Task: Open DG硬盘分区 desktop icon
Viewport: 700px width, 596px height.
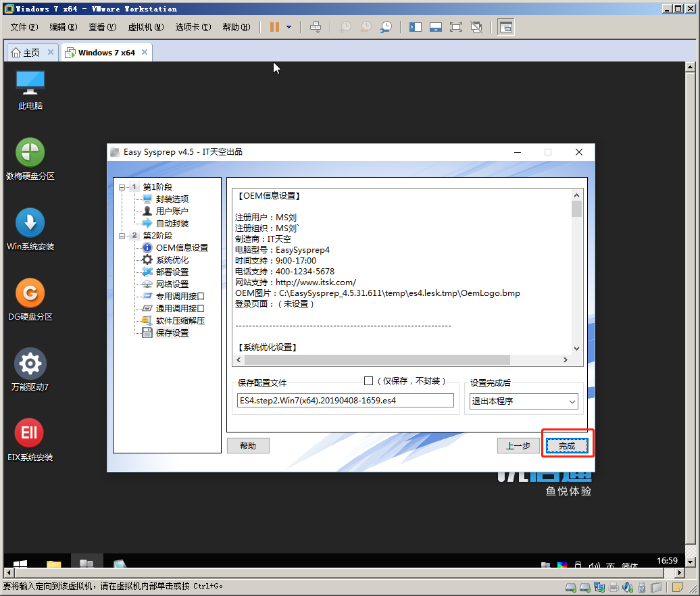Action: [30, 299]
